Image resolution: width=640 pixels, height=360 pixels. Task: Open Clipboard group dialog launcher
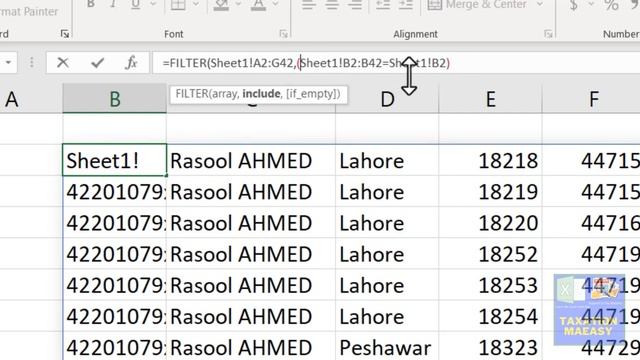pyautogui.click(x=64, y=34)
